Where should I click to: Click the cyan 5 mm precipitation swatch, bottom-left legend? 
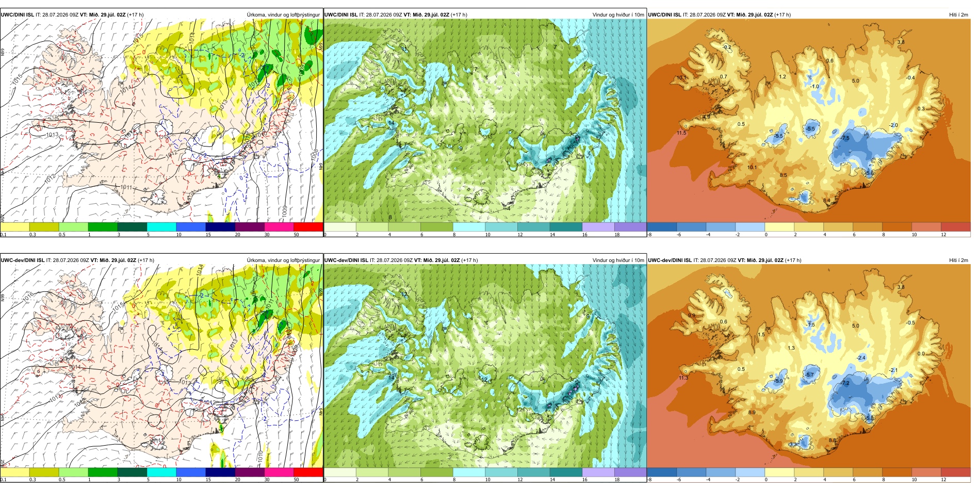161,472
